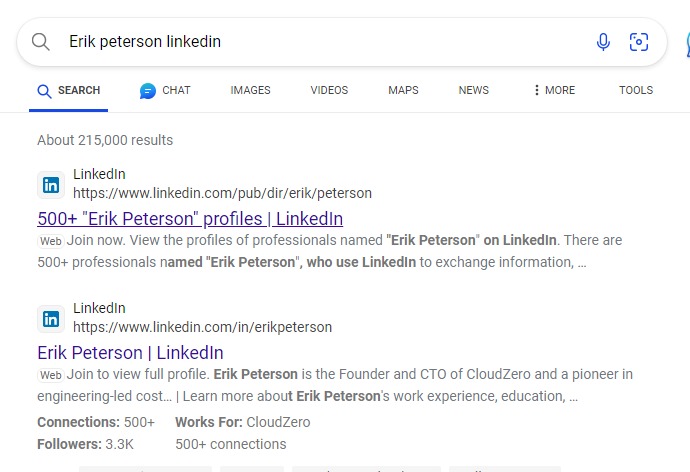This screenshot has width=690, height=472.
Task: Click LinkedIn favicon of first result
Action: coord(51,185)
